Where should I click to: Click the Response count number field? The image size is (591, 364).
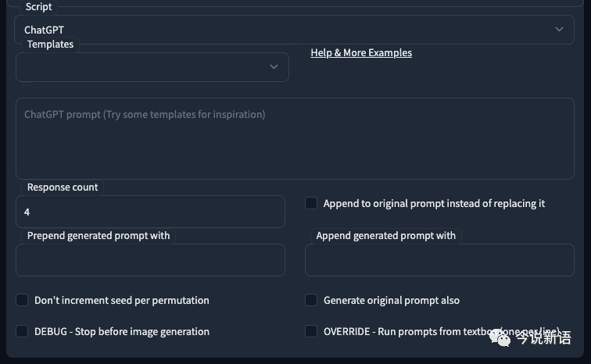(x=150, y=212)
